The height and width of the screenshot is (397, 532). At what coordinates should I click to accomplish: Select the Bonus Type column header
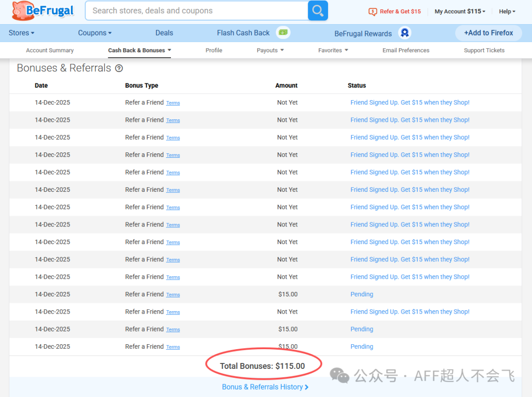(x=141, y=86)
